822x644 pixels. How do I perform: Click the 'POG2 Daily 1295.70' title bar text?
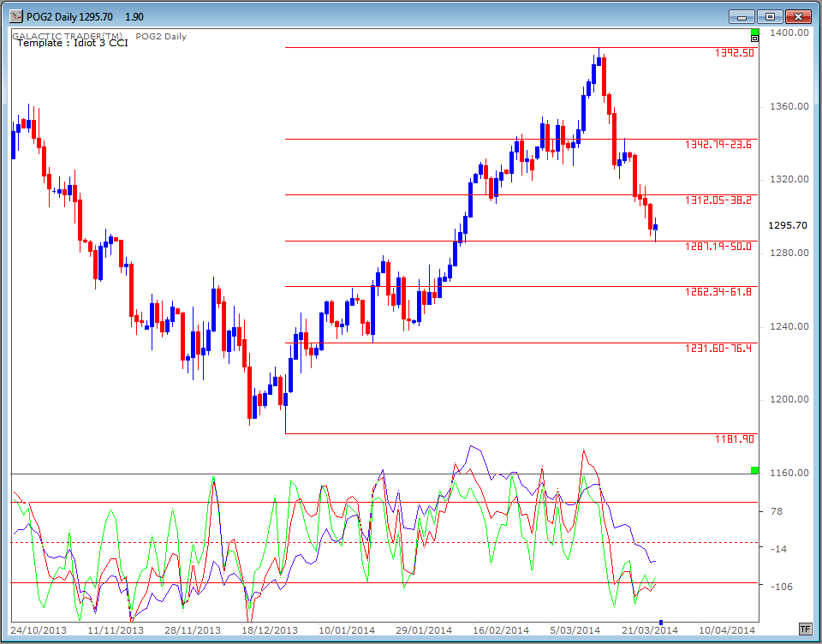coord(69,17)
